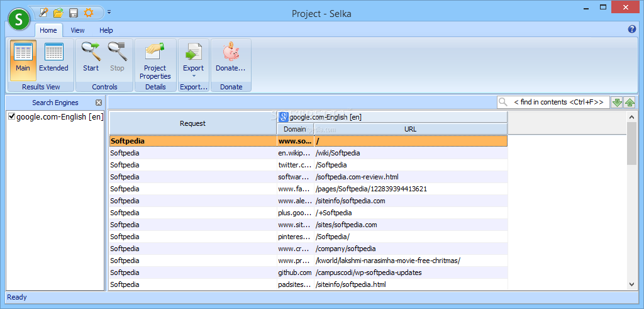
Task: Toggle the google.com-English [en] checkbox
Action: coord(11,116)
